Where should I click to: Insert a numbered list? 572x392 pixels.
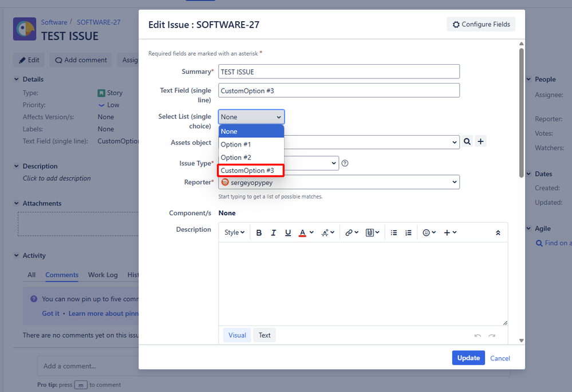[408, 233]
